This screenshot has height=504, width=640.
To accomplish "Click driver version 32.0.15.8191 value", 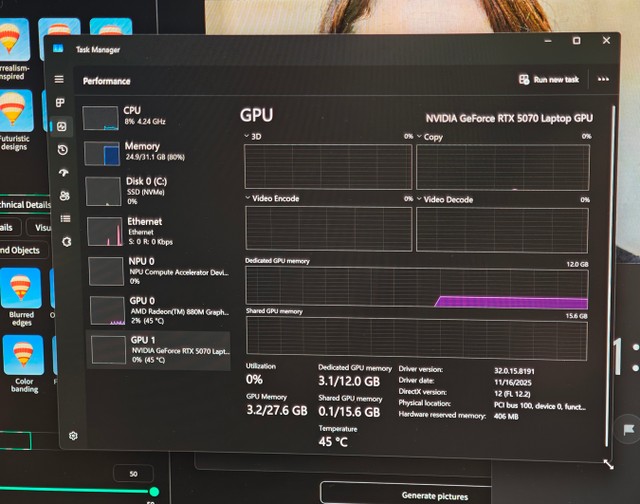I will tap(514, 371).
